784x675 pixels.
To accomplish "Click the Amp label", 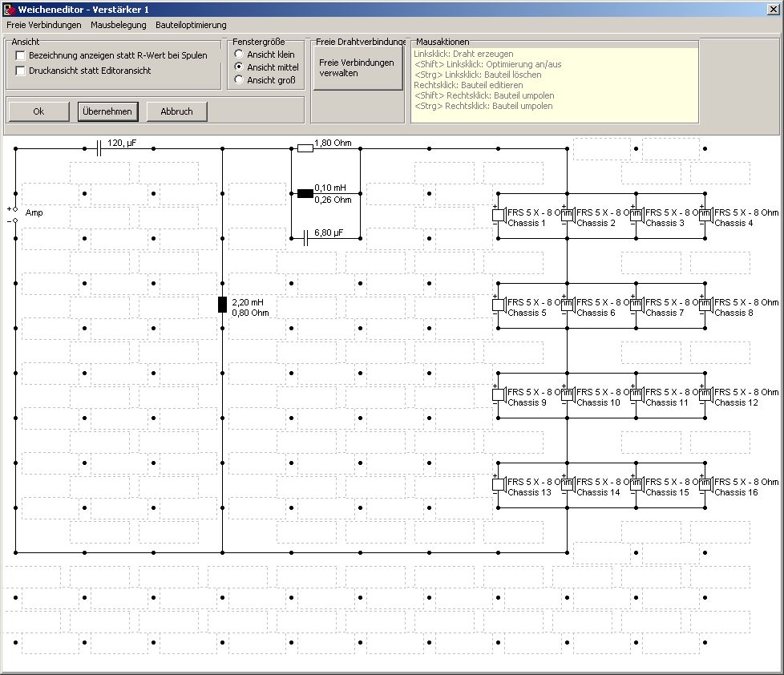I will [34, 213].
